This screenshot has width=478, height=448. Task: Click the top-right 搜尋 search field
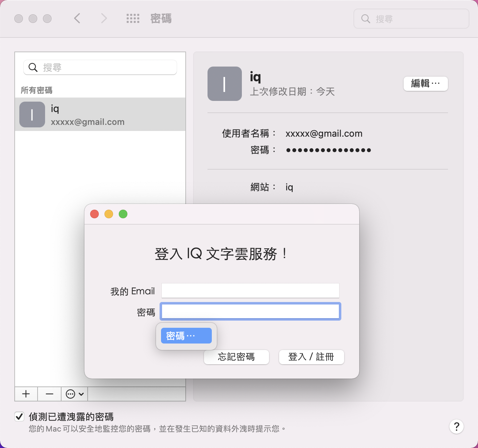(411, 19)
